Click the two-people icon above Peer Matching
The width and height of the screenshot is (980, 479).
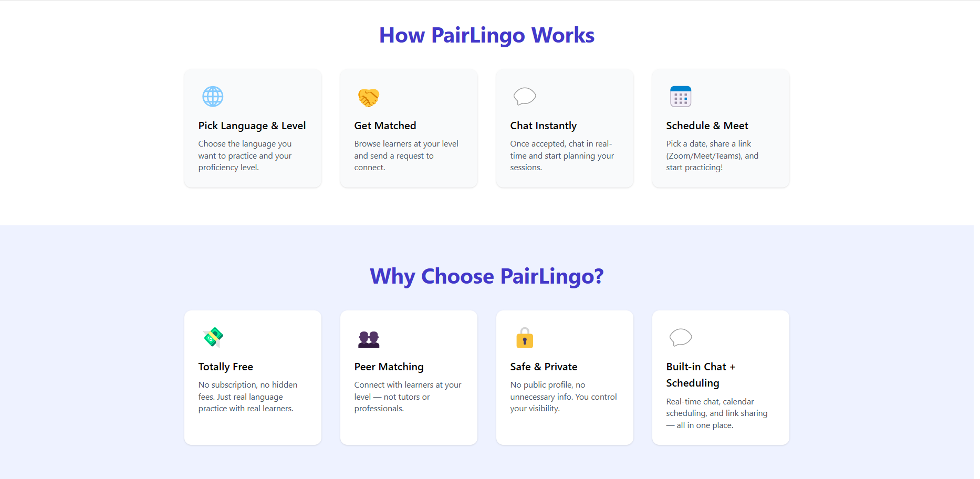click(x=369, y=339)
